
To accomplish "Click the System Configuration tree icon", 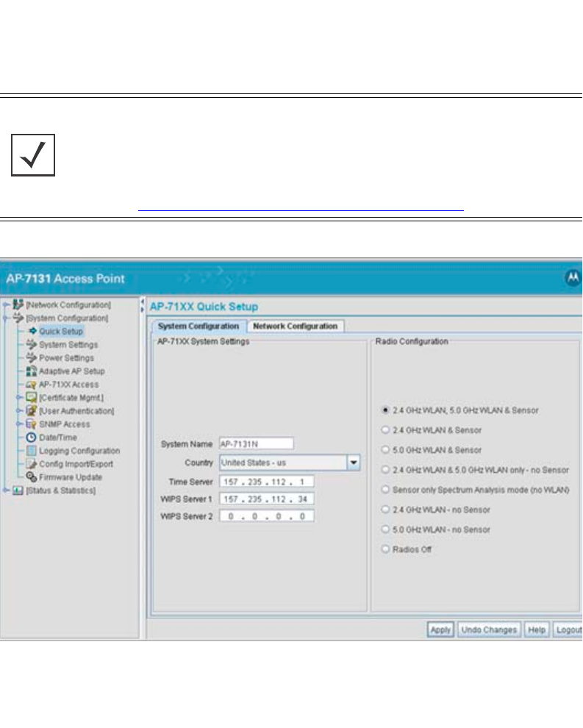I will tap(18, 318).
